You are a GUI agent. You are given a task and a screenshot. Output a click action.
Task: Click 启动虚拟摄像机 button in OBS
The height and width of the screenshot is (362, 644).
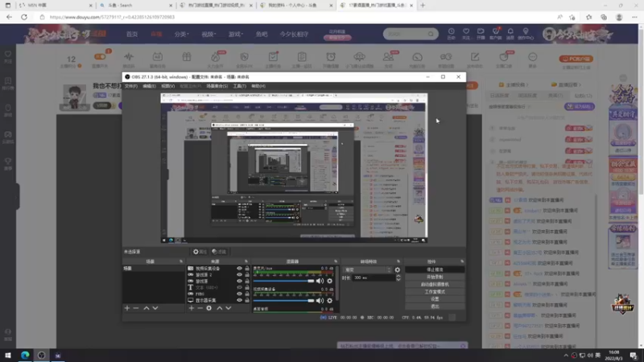pyautogui.click(x=435, y=285)
